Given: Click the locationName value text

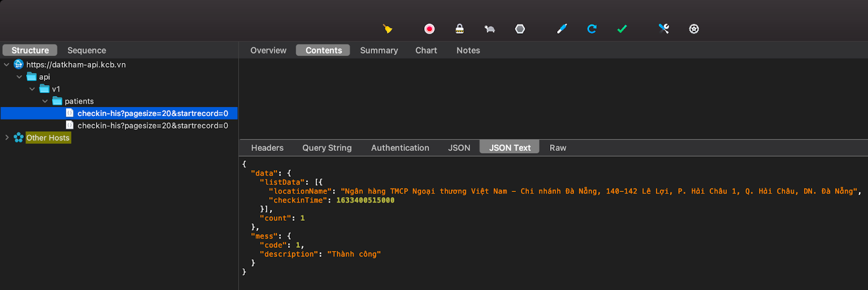Looking at the screenshot, I should [599, 191].
